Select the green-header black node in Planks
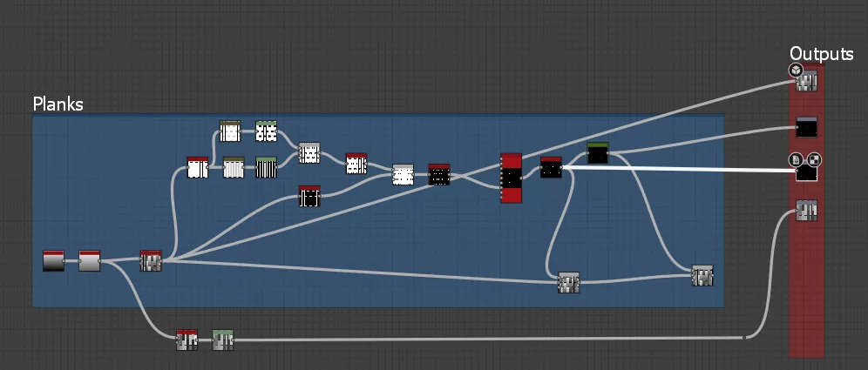This screenshot has height=370, width=868. 598,153
